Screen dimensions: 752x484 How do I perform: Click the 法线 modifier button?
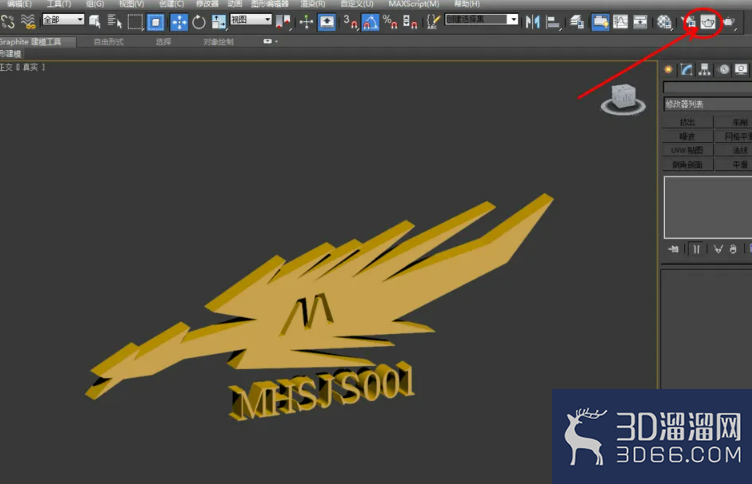734,150
